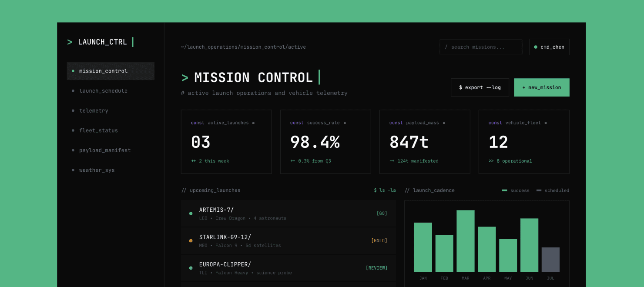Navigate to weather_sys in the sidebar
Image resolution: width=644 pixels, height=287 pixels.
point(97,170)
